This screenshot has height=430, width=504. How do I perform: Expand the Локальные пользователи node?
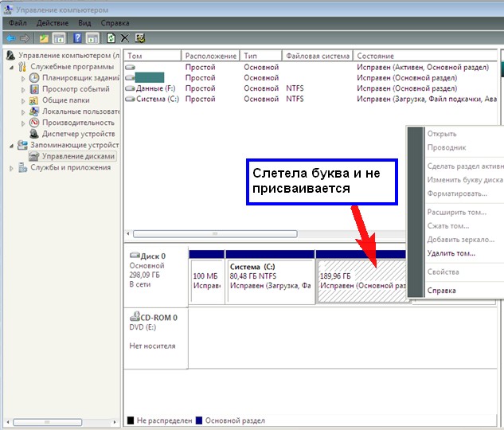pos(23,111)
